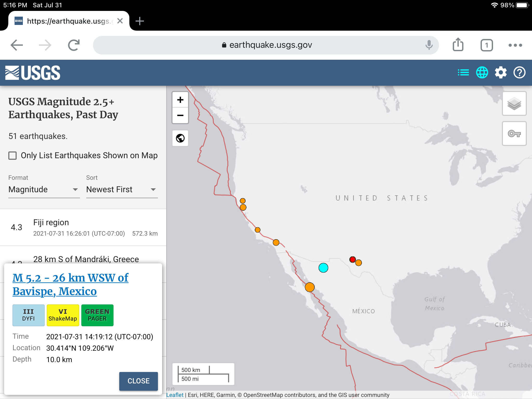Open the earthquake.usgs.gov address bar

click(x=266, y=45)
